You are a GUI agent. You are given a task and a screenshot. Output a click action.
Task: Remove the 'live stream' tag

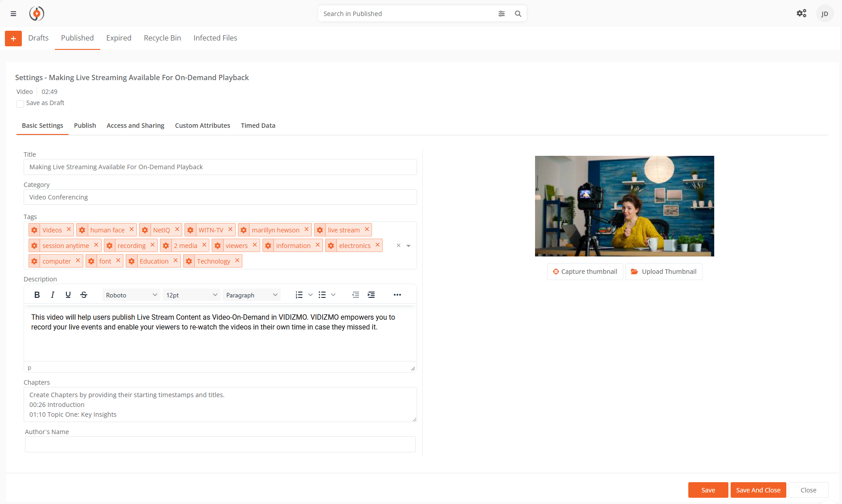pyautogui.click(x=367, y=229)
